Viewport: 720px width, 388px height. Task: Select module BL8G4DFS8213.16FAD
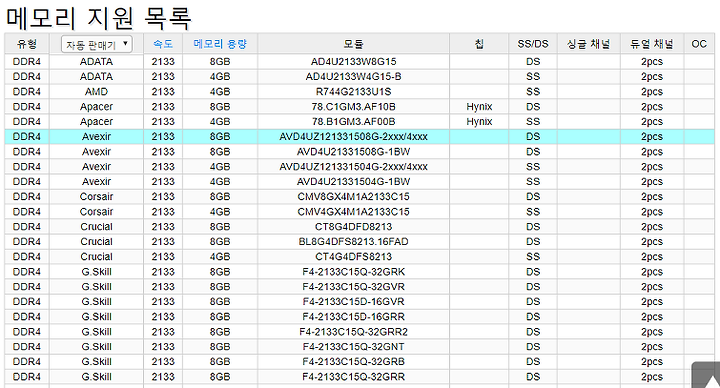pyautogui.click(x=353, y=242)
